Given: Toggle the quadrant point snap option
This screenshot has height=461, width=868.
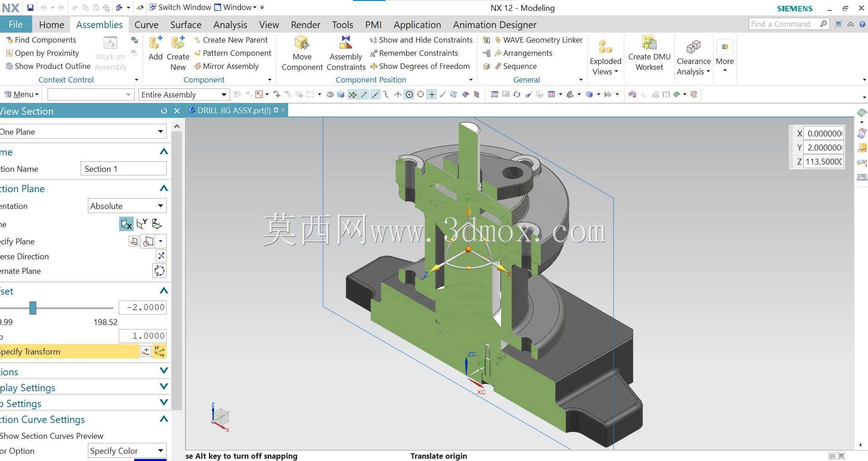Looking at the screenshot, I should pyautogui.click(x=420, y=94).
